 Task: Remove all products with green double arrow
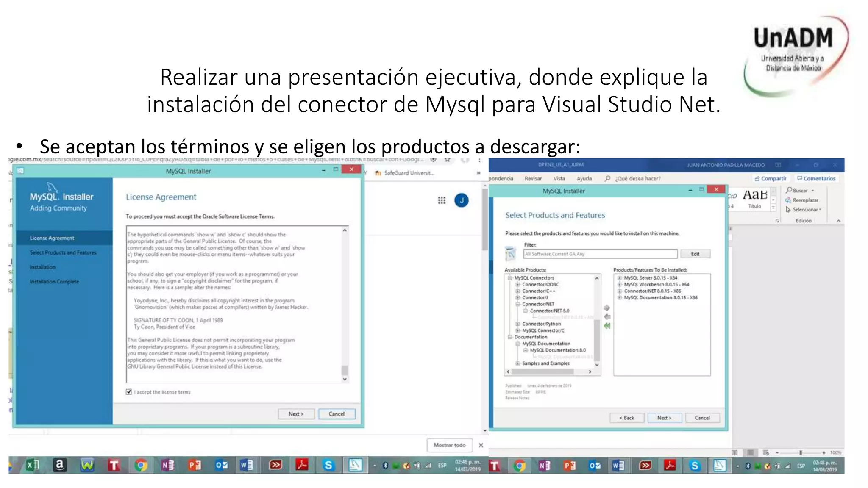click(607, 326)
